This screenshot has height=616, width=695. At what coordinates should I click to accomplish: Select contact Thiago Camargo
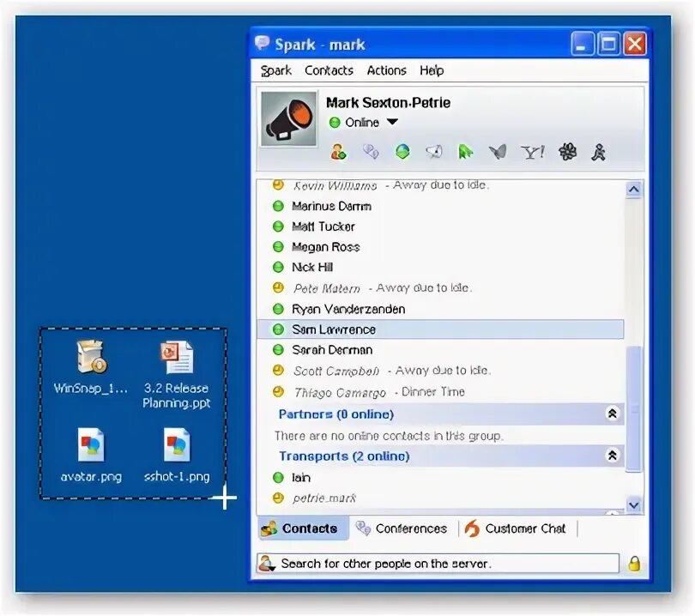[x=440, y=392]
